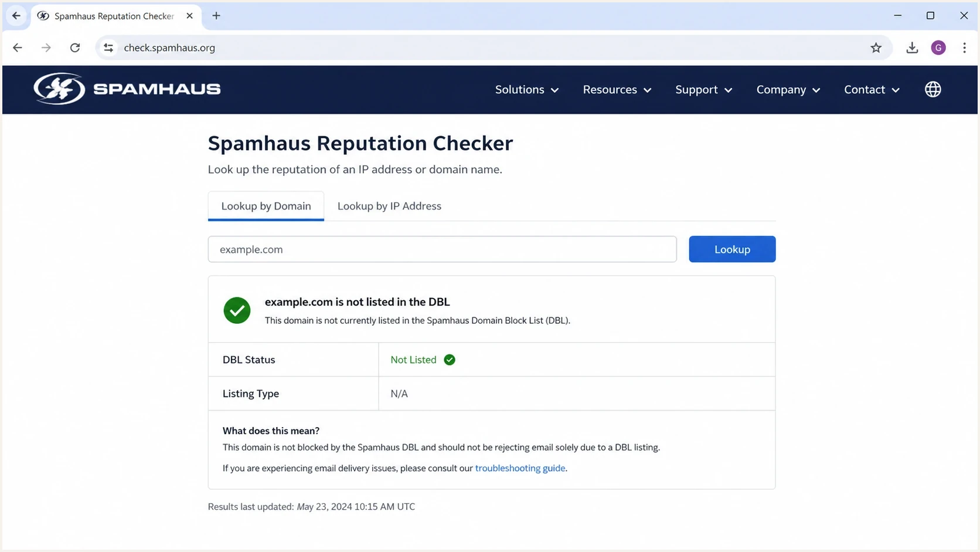Bookmark this page with star icon
Image resolution: width=980 pixels, height=552 pixels.
(x=876, y=48)
